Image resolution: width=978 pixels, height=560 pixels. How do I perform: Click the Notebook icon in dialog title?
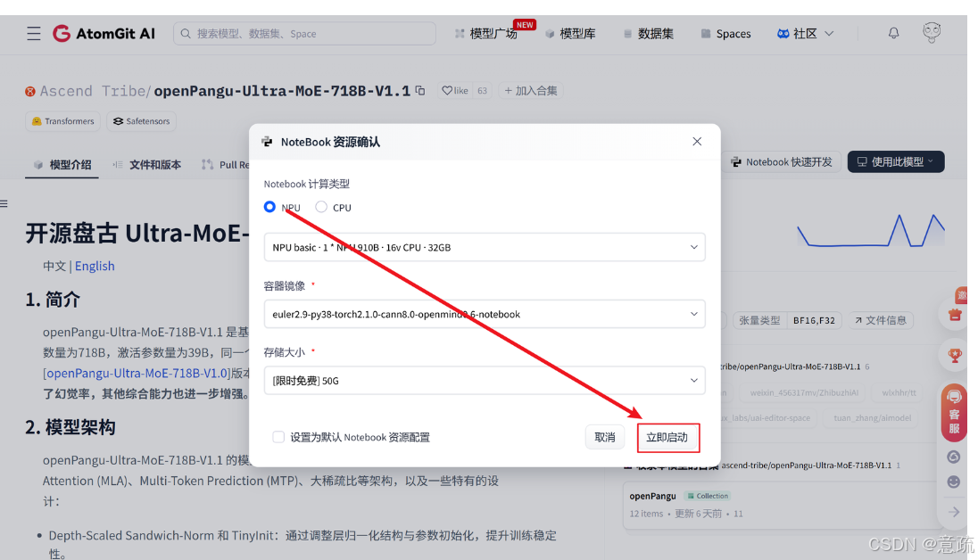pos(267,142)
